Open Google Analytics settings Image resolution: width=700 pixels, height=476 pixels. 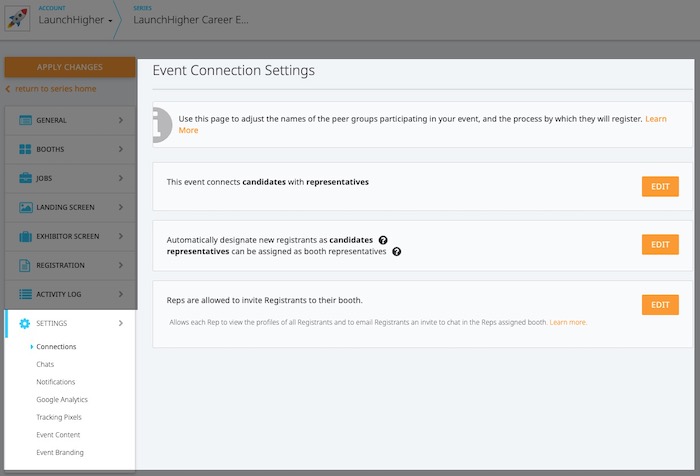coord(62,400)
